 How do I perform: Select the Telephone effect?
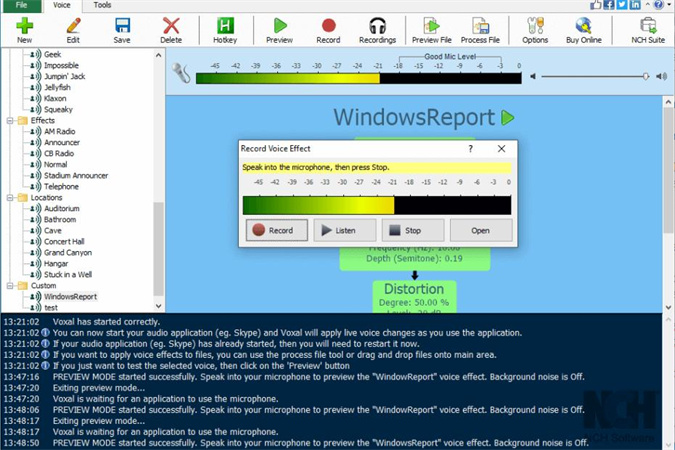coord(61,186)
